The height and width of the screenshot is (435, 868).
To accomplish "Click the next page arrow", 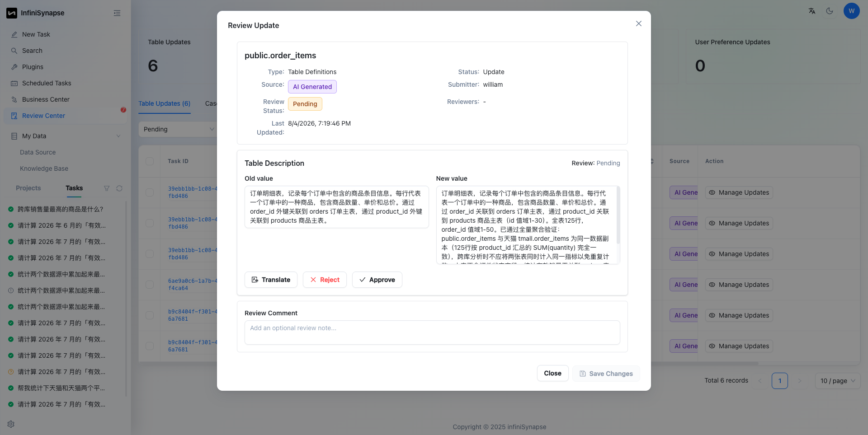I will pos(800,381).
